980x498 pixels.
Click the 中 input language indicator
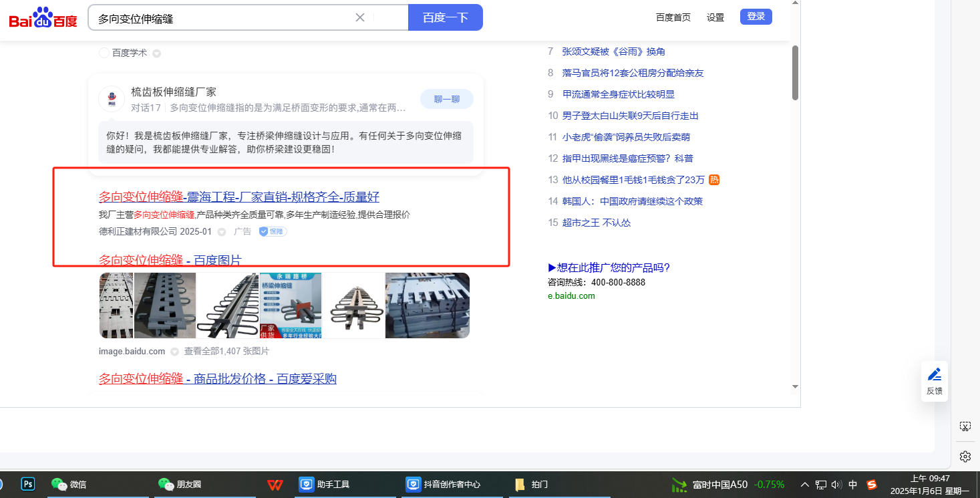[853, 485]
